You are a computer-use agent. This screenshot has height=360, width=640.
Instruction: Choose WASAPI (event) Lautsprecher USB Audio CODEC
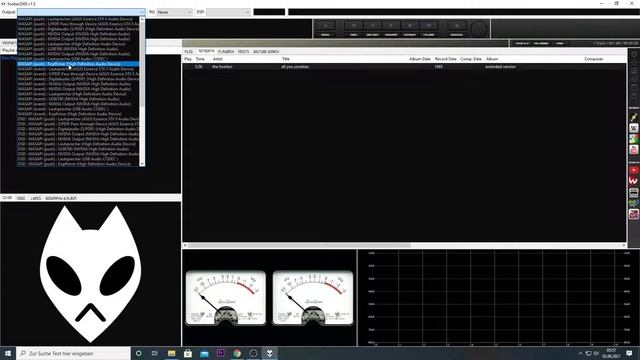pyautogui.click(x=78, y=109)
